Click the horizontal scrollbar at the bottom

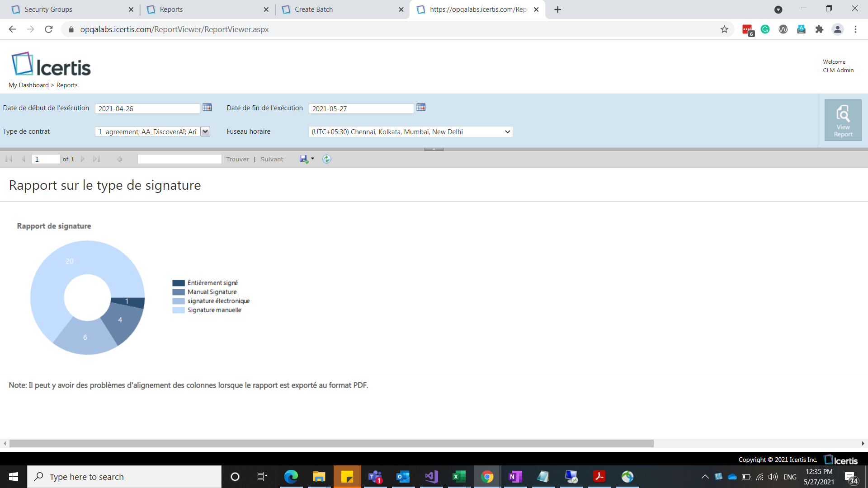331,444
